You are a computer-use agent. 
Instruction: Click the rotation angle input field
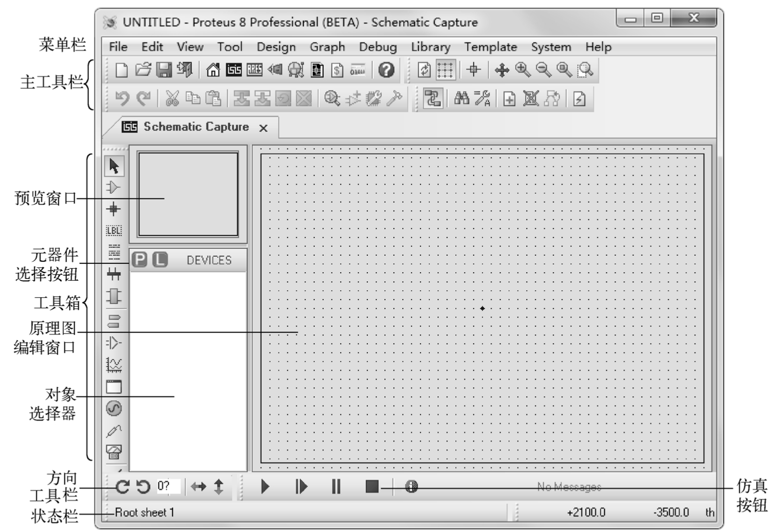click(168, 486)
